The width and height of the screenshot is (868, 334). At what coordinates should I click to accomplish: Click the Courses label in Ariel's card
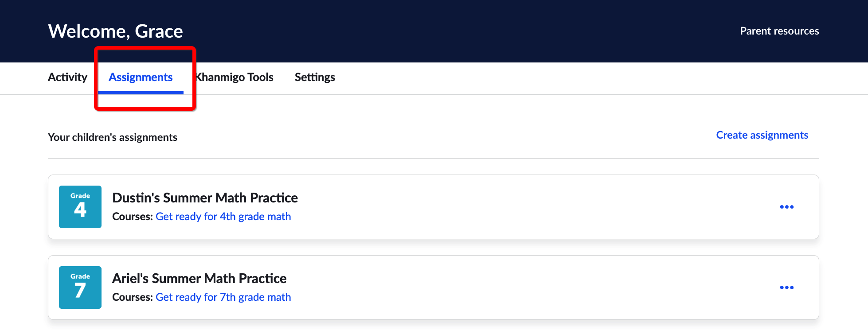133,297
